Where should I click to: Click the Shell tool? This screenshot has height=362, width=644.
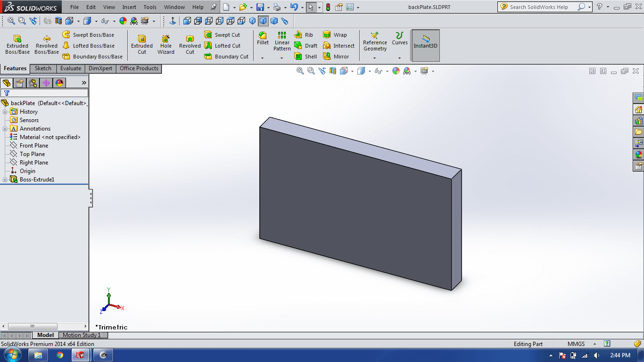click(x=305, y=57)
